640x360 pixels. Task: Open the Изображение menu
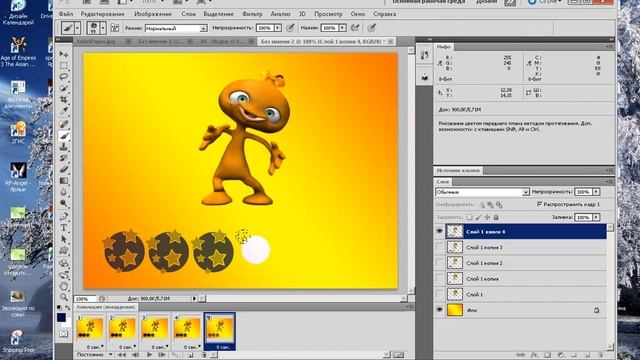[153, 14]
